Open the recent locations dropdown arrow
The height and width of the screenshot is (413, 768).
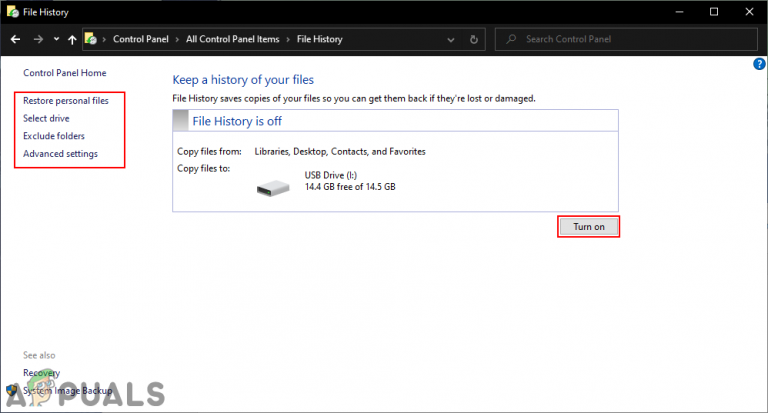coord(56,39)
